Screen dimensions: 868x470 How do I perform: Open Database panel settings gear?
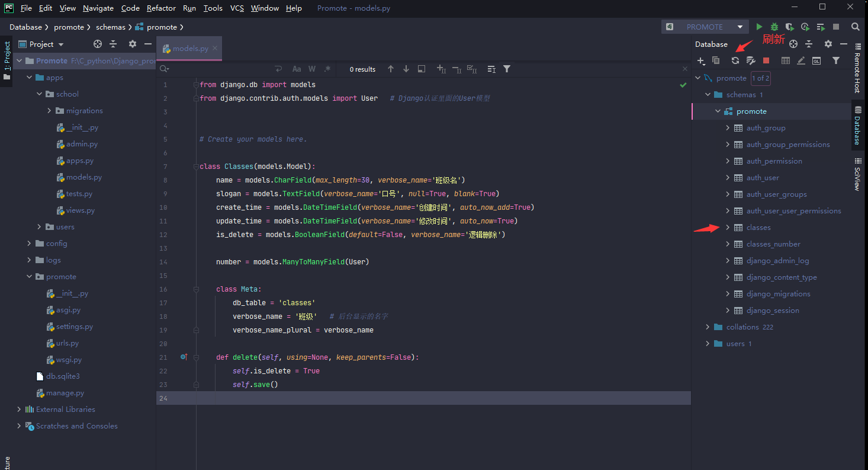[x=828, y=44]
